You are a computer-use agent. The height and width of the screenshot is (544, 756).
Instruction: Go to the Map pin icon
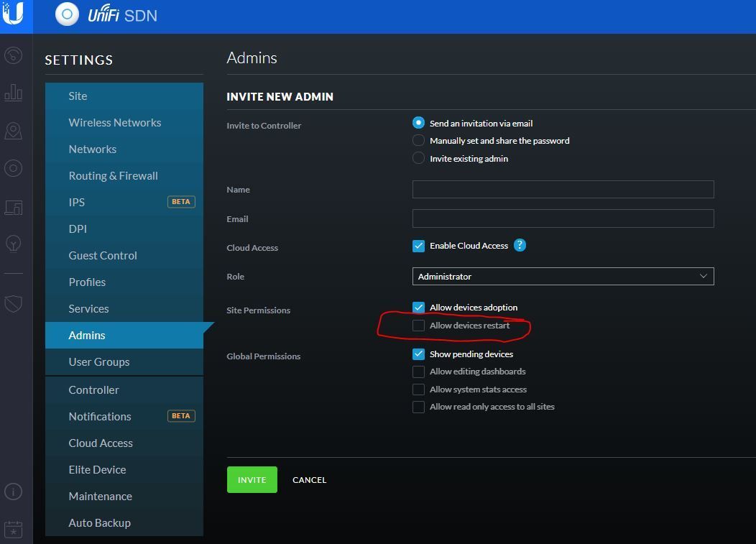(13, 131)
